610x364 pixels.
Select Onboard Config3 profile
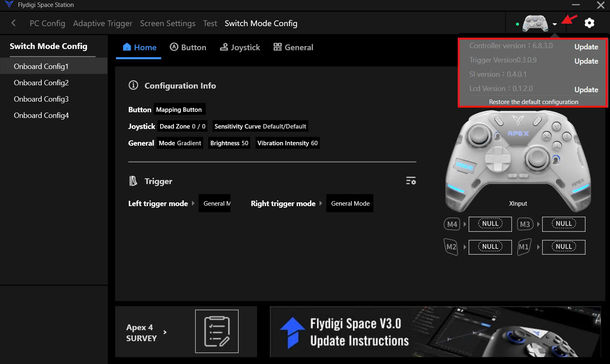(41, 99)
